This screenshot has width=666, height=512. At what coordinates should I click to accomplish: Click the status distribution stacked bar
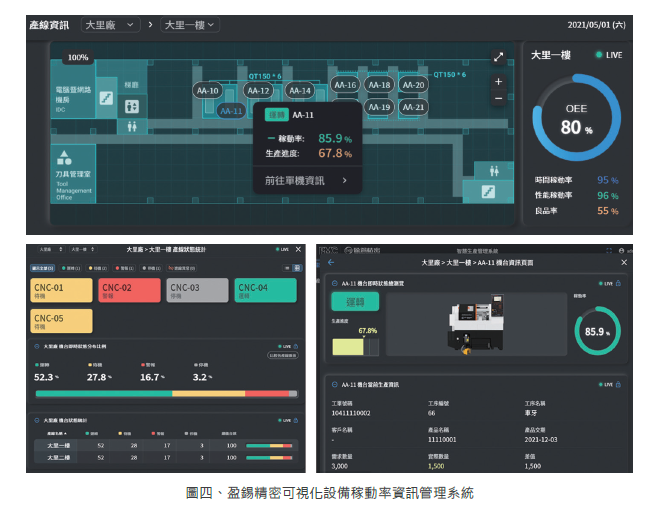click(166, 394)
